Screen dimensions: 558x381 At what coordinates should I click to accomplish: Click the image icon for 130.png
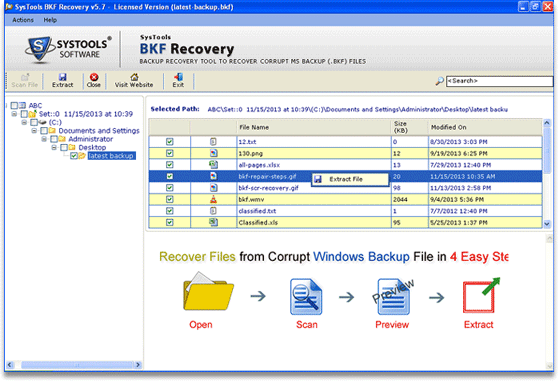213,153
